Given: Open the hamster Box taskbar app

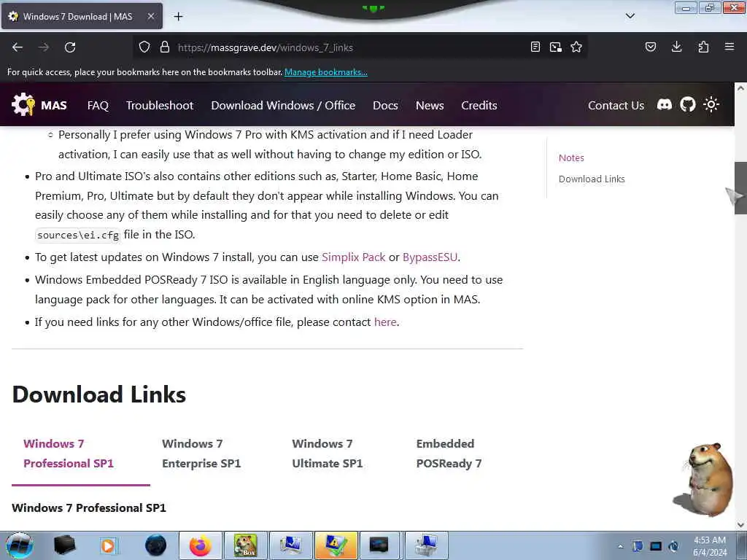Looking at the screenshot, I should (x=245, y=545).
